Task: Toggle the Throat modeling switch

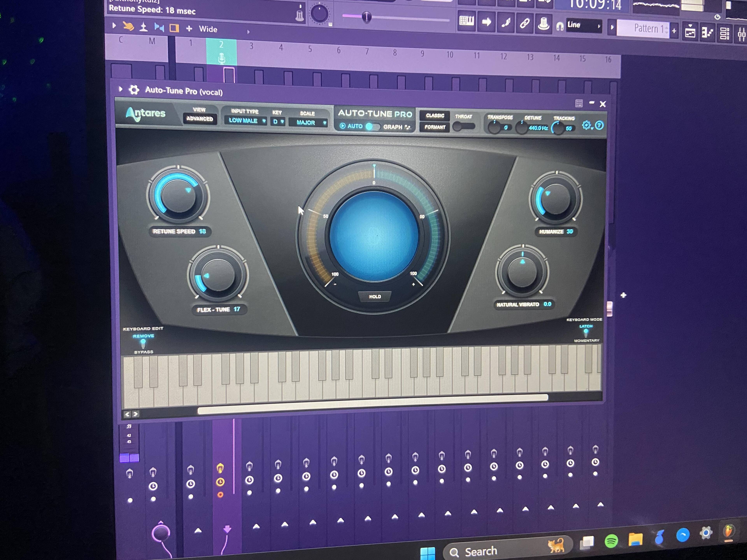Action: [464, 127]
